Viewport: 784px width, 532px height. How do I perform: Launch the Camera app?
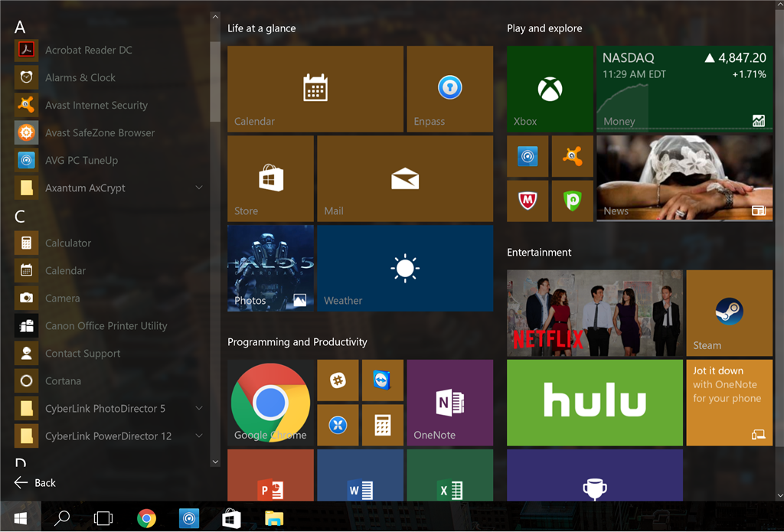tap(110, 298)
